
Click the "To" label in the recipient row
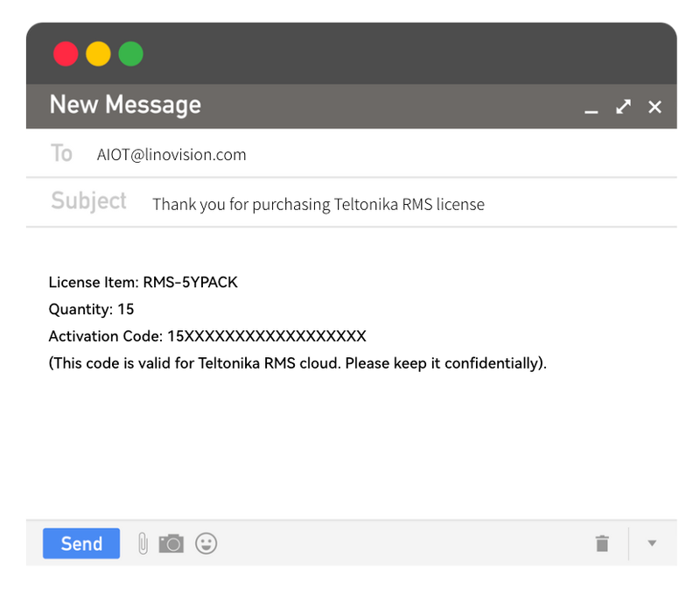[x=61, y=154]
